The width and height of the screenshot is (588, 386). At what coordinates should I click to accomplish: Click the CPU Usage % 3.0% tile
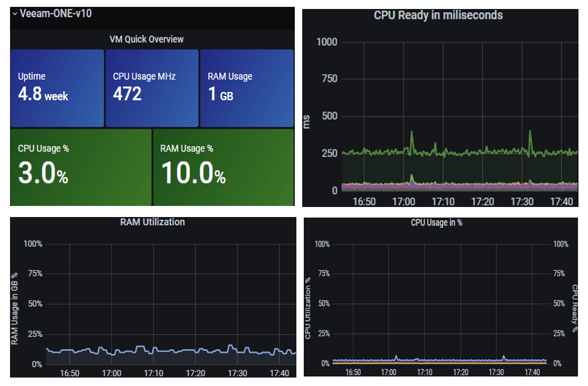click(x=81, y=167)
